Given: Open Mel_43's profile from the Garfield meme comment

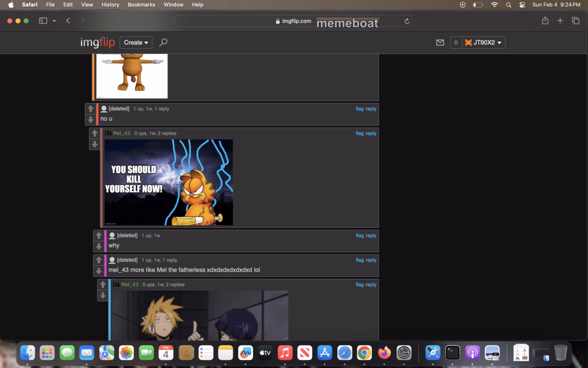Looking at the screenshot, I should coord(122,133).
